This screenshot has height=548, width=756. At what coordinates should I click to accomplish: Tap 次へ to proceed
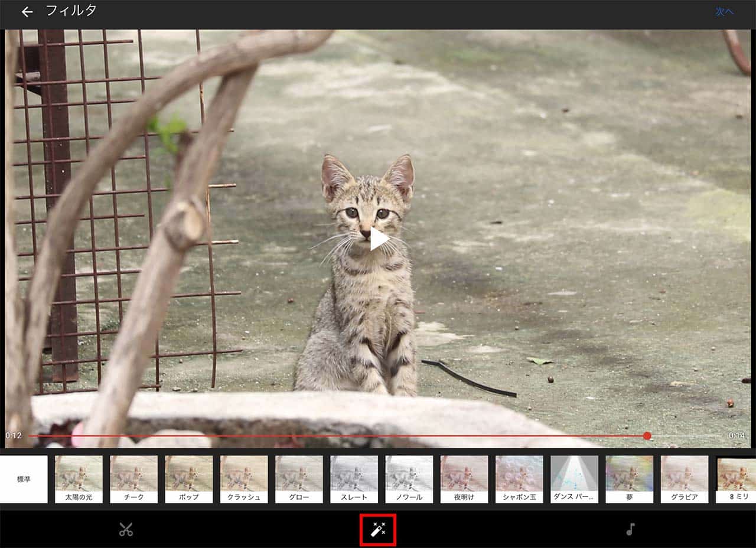point(725,12)
